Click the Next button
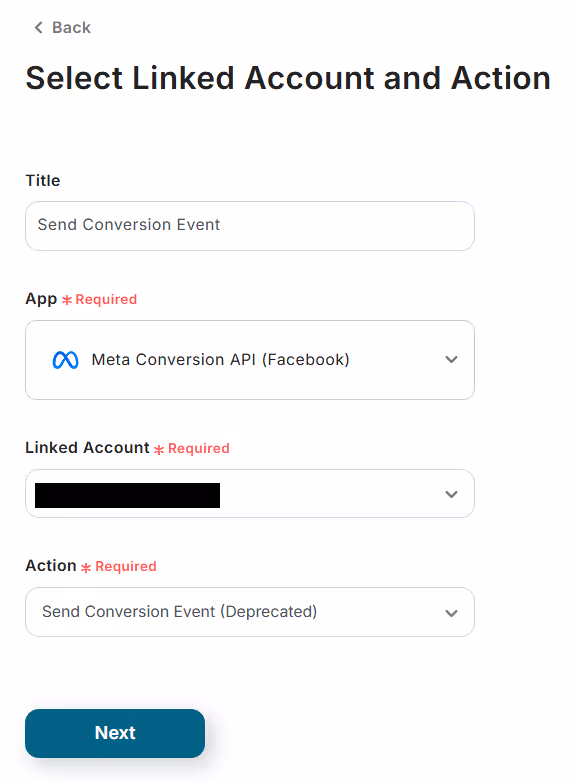This screenshot has height=782, width=577. pos(115,733)
